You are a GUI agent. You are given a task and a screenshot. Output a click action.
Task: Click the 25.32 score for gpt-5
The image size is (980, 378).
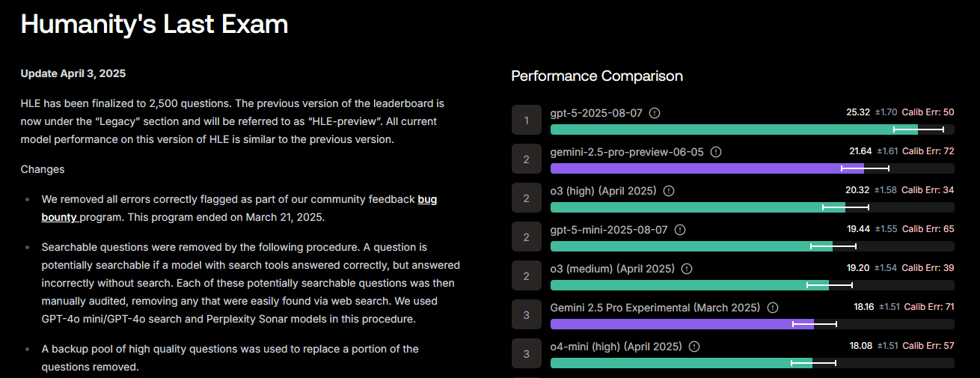pyautogui.click(x=858, y=112)
